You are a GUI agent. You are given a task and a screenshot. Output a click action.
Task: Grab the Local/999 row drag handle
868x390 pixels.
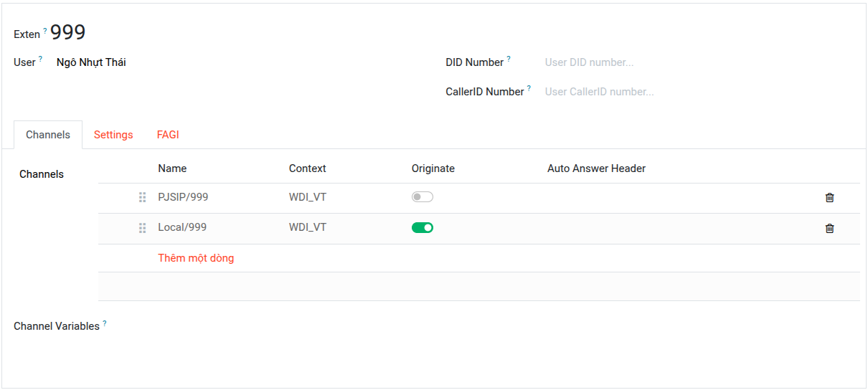(142, 228)
